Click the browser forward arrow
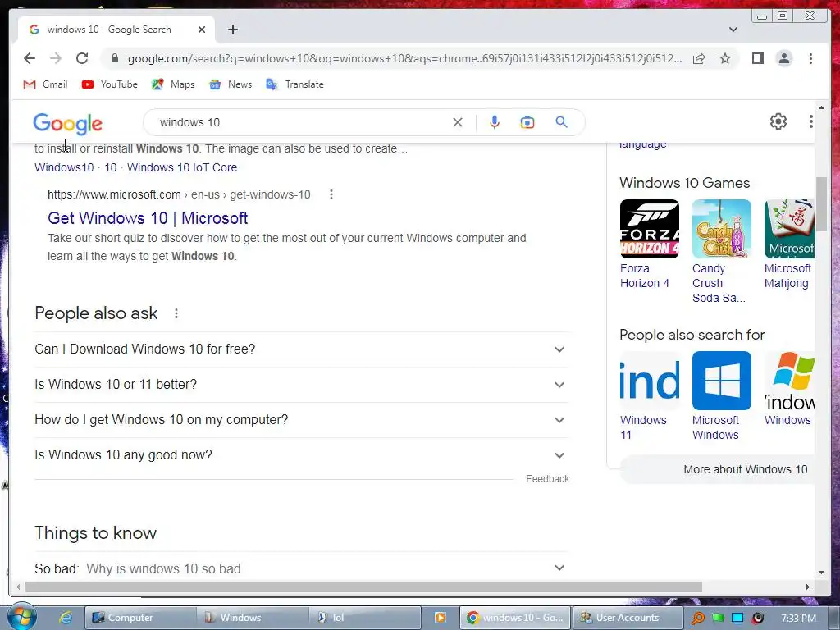 (56, 58)
